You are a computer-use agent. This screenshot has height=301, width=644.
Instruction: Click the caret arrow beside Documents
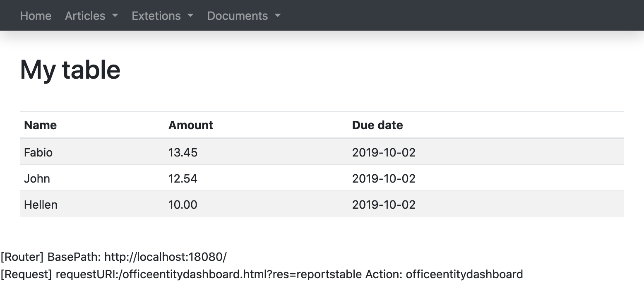coord(278,16)
